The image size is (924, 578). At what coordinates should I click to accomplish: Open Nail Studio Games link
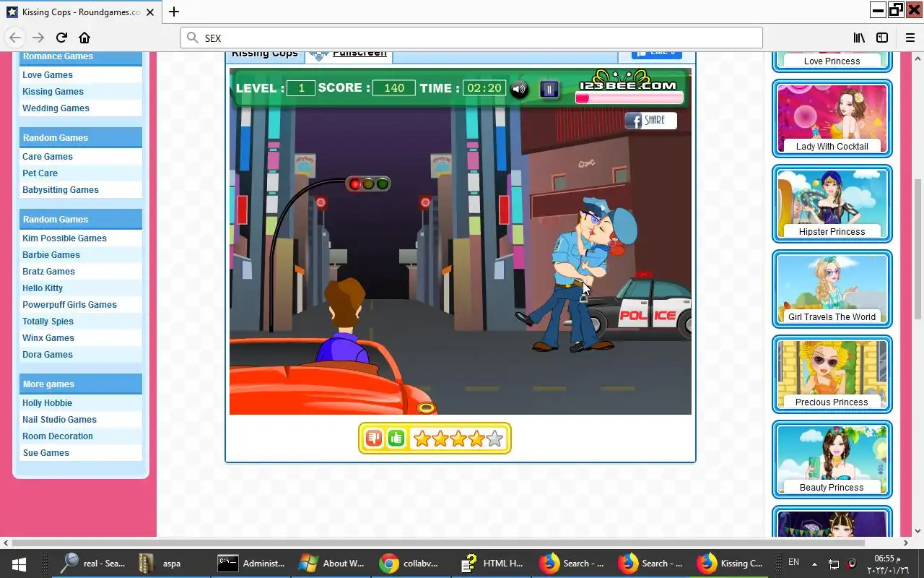59,420
